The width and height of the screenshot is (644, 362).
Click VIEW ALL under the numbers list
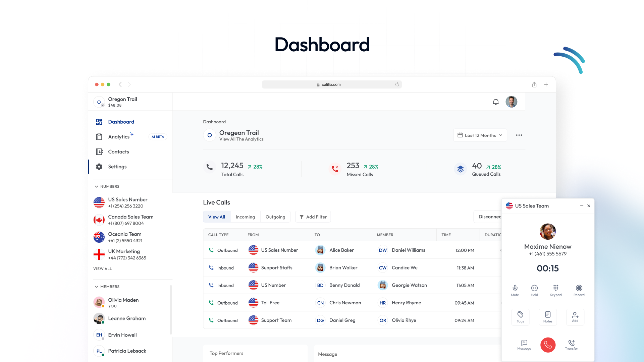(102, 268)
